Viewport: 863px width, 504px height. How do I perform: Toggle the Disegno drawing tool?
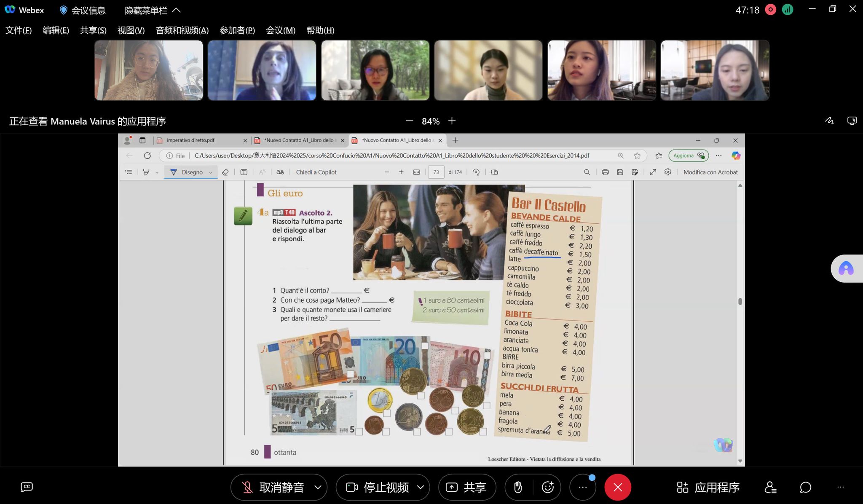[186, 172]
